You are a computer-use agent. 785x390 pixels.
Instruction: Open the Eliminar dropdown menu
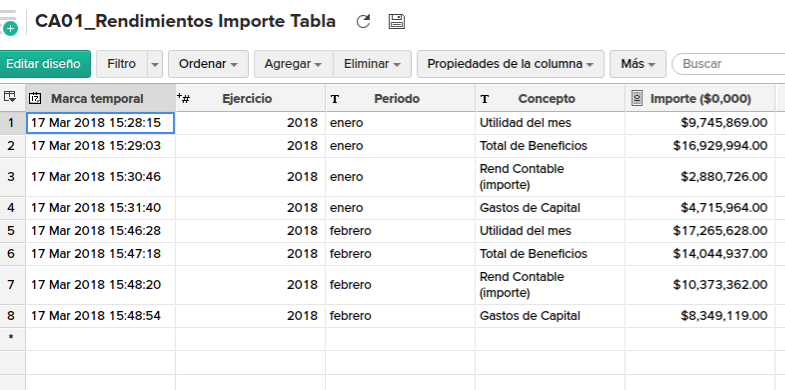tap(372, 64)
